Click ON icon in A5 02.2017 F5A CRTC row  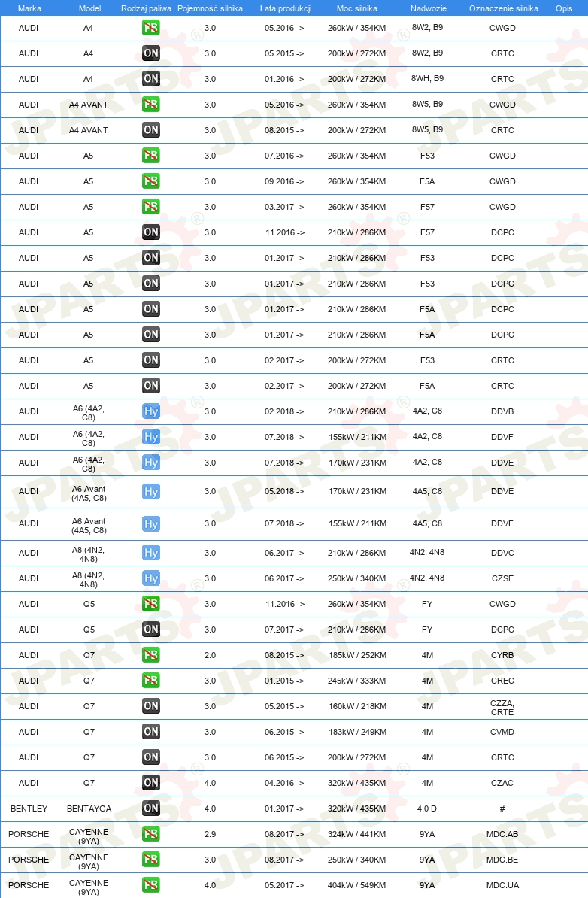pyautogui.click(x=151, y=386)
